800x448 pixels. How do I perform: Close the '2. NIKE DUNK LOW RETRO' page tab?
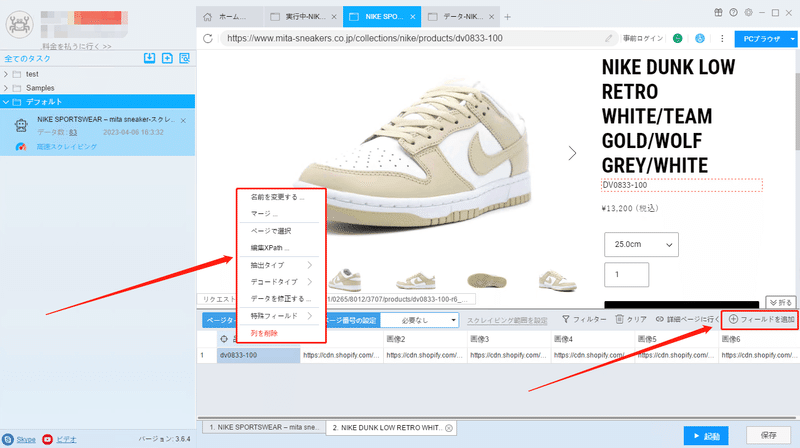(449, 428)
